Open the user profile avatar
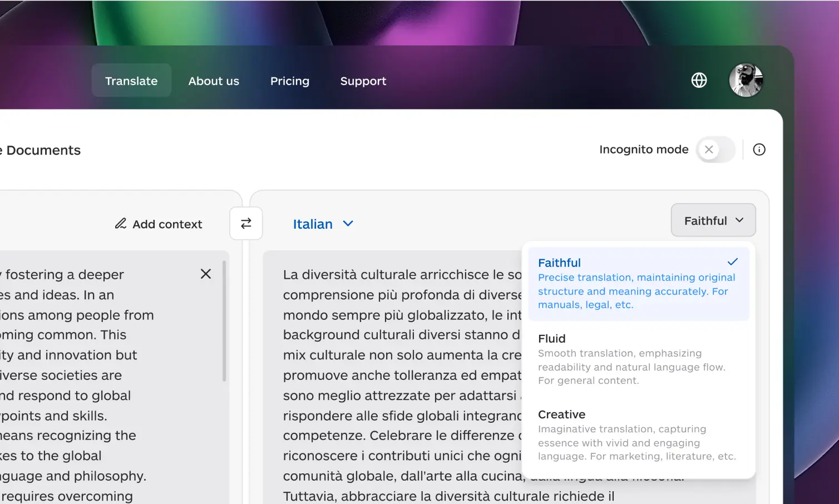The image size is (839, 504). click(x=746, y=81)
